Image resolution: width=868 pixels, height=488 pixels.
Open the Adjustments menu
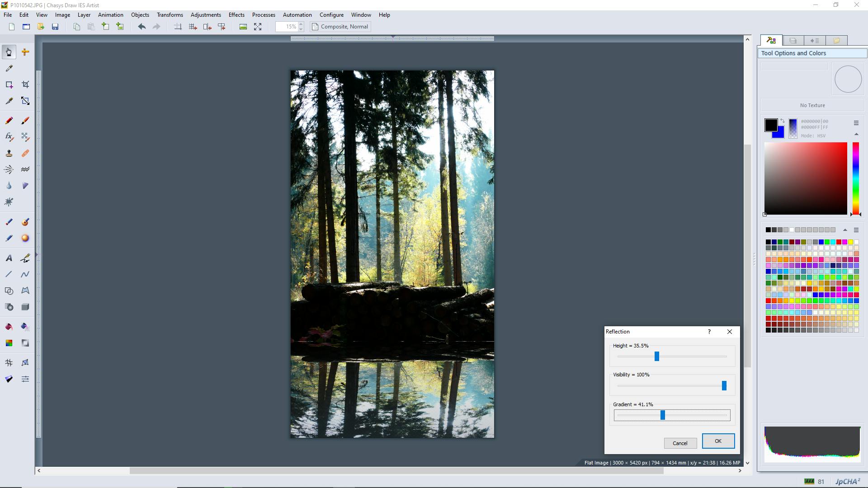click(x=206, y=15)
